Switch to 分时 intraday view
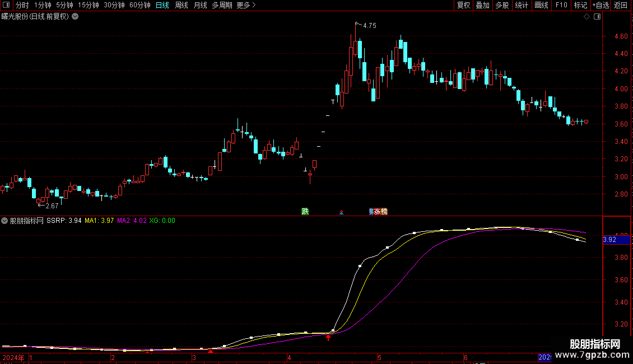Image resolution: width=633 pixels, height=364 pixels. [22, 5]
